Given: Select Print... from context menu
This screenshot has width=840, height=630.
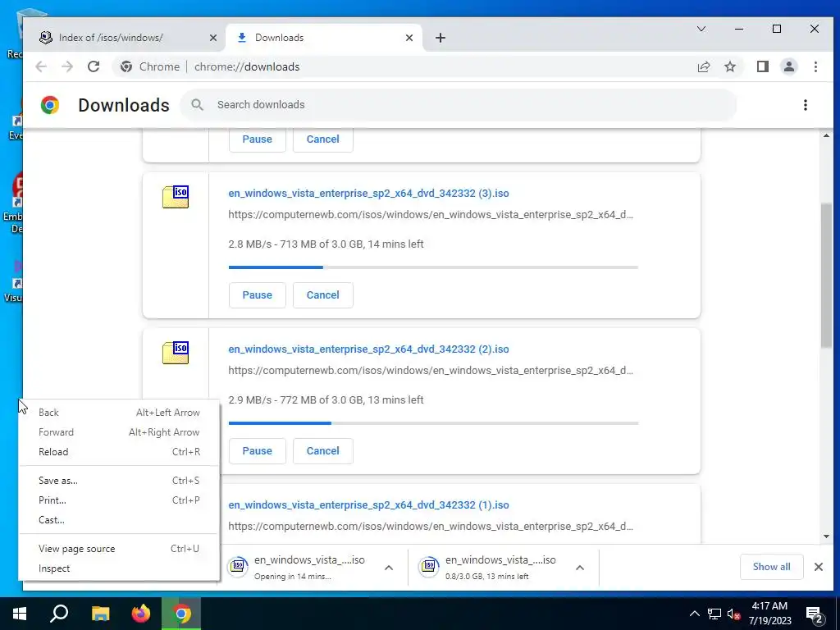Looking at the screenshot, I should click(119, 500).
